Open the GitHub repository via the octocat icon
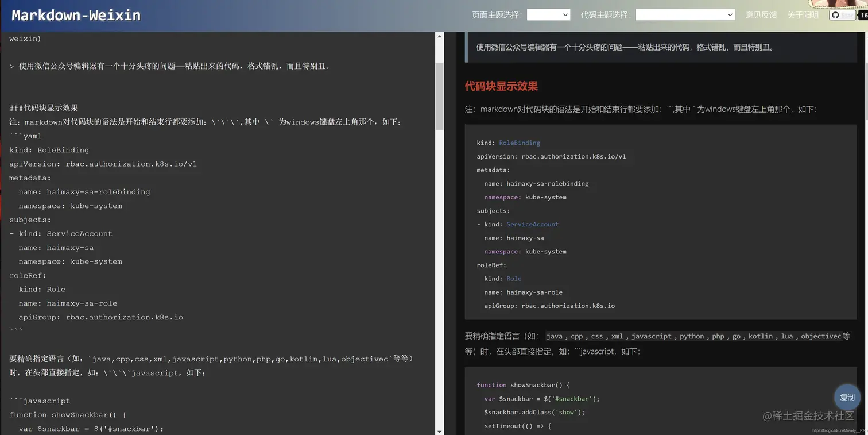The width and height of the screenshot is (868, 435). [836, 15]
